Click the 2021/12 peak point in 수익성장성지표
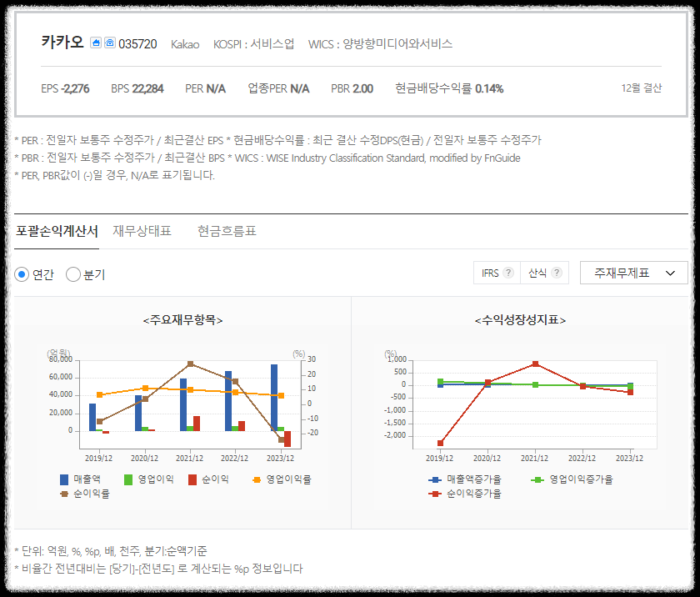Viewport: 700px width, 597px height. (x=535, y=364)
